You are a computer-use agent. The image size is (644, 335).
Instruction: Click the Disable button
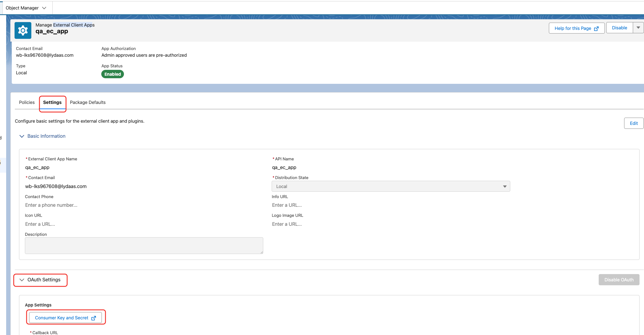(x=619, y=28)
